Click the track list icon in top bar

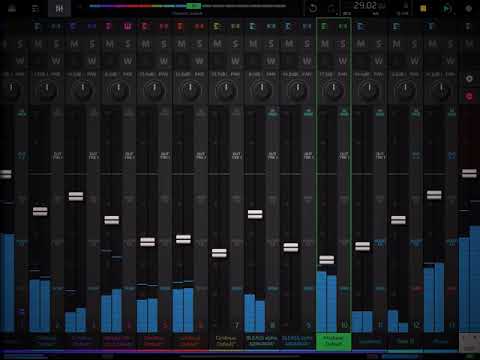point(35,9)
